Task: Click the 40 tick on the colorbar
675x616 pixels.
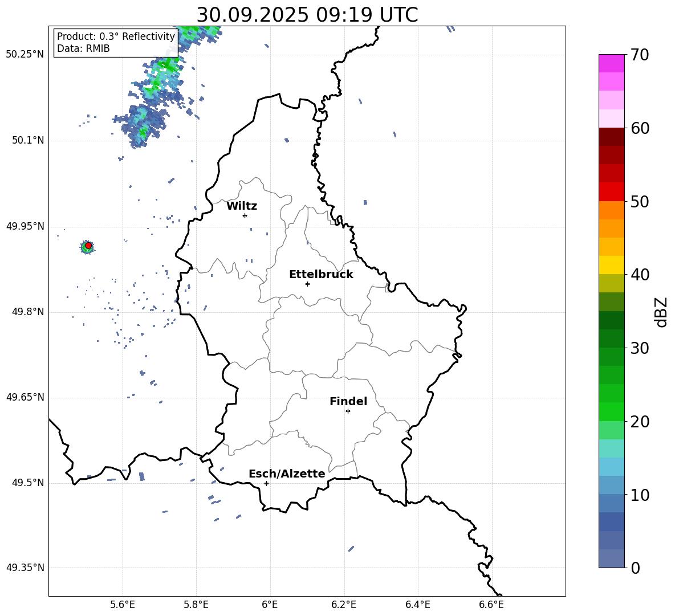Action: click(640, 275)
